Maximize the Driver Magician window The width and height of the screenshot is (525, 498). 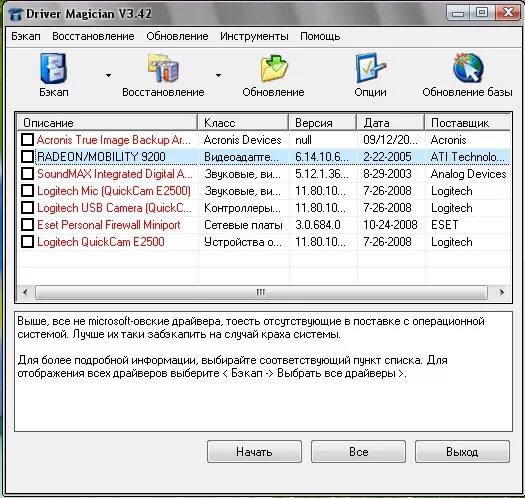[482, 13]
